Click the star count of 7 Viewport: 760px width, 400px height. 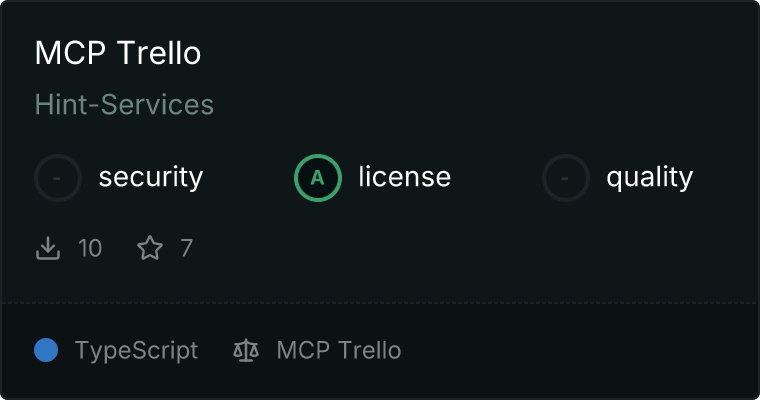(x=187, y=248)
